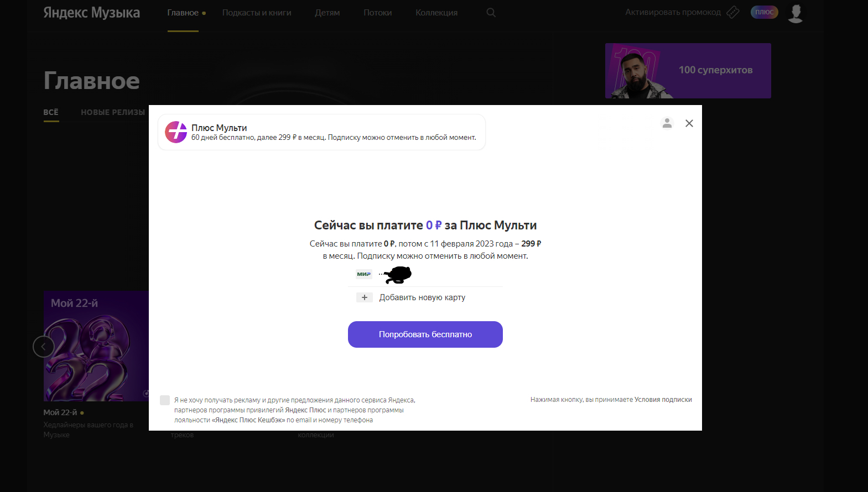Close the Плюс Мульти subscription dialog
This screenshot has width=868, height=492.
[x=689, y=123]
